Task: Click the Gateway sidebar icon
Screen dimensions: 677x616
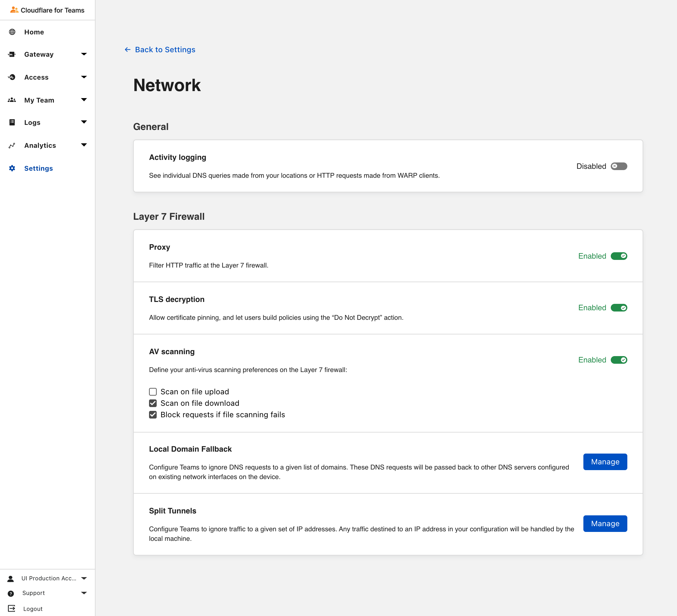Action: pos(12,54)
